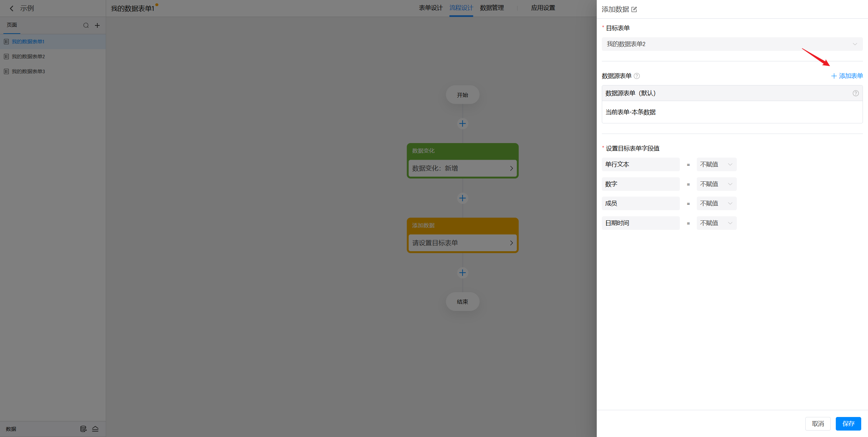Click help icon in 数据源表单（默认） header row
Screen dimensions: 868x437
(855, 93)
